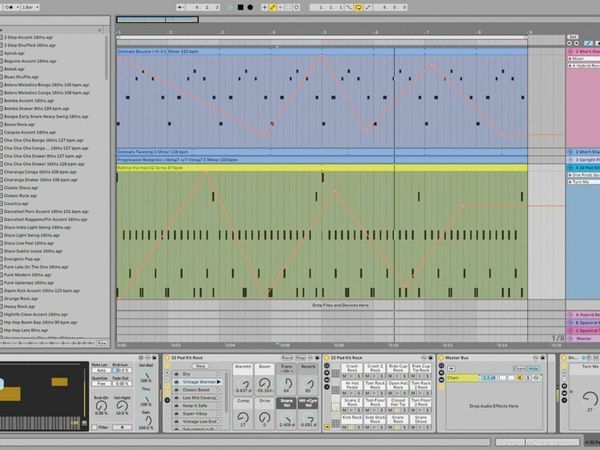Unfold the blue 2 Short track header

pyautogui.click(x=570, y=152)
